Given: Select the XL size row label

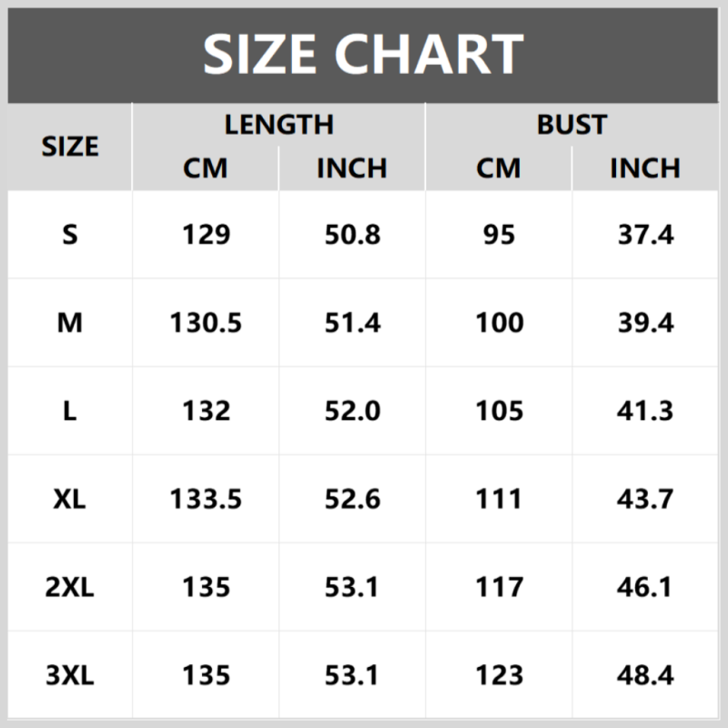Looking at the screenshot, I should click(70, 499).
